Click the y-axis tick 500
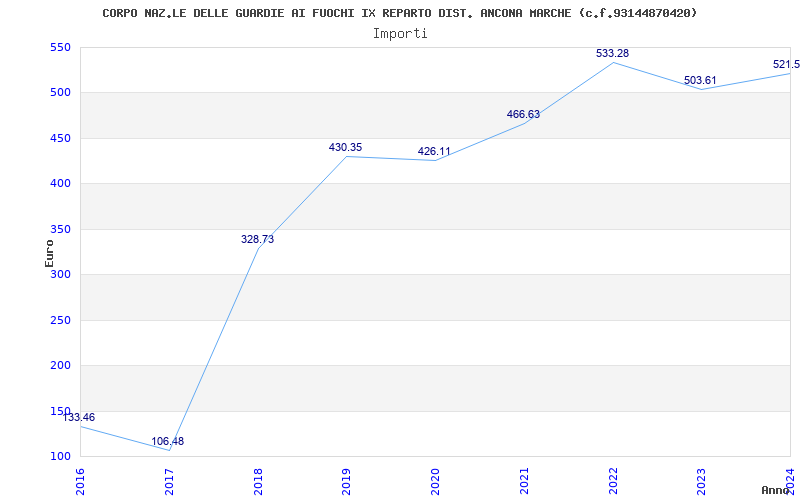This screenshot has height=500, width=800. tap(59, 93)
